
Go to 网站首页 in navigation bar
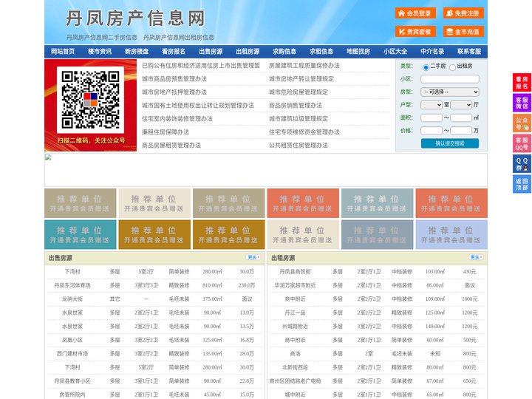click(63, 52)
